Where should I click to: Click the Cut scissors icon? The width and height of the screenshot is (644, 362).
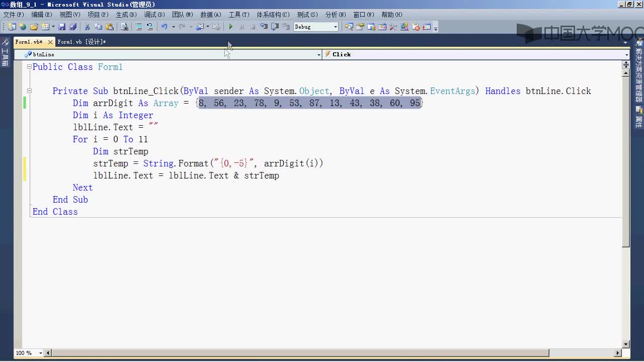click(87, 27)
